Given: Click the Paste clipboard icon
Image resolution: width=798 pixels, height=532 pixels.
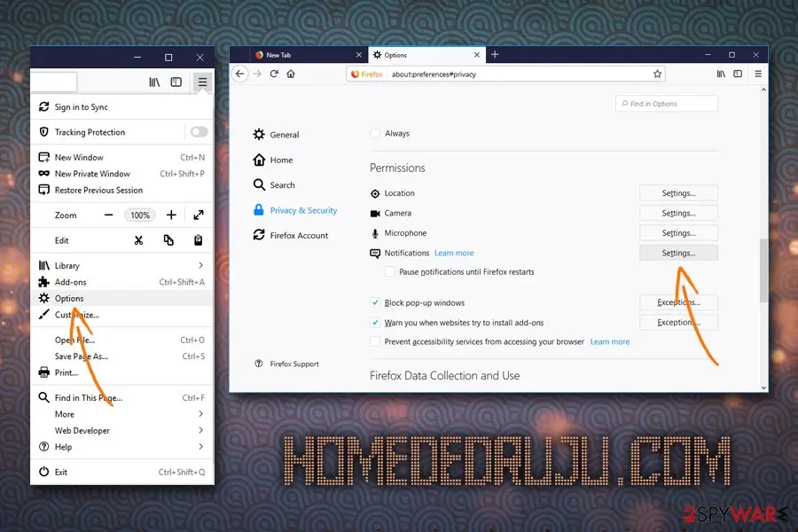Looking at the screenshot, I should (199, 240).
